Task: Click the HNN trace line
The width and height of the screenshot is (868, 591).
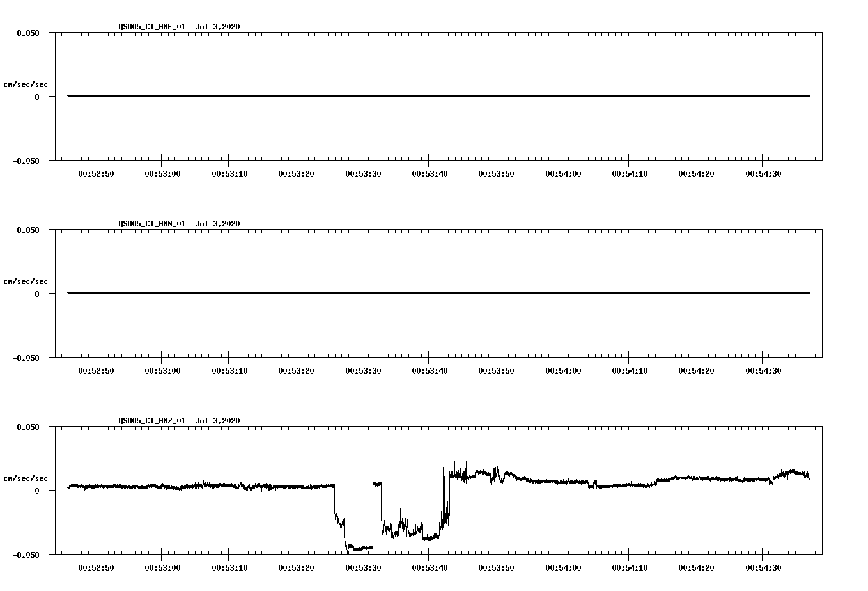Action: (x=438, y=293)
